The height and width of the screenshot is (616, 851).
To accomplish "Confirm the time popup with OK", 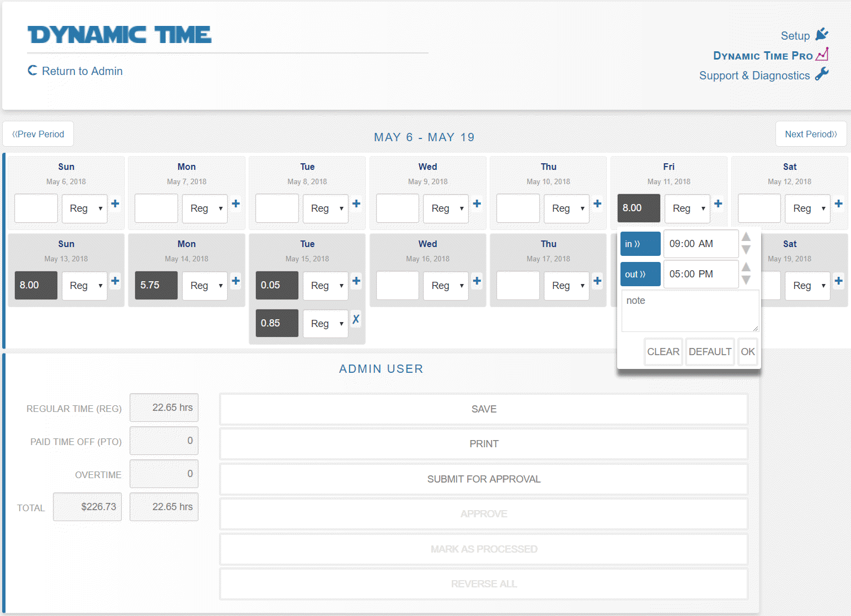I will (748, 352).
